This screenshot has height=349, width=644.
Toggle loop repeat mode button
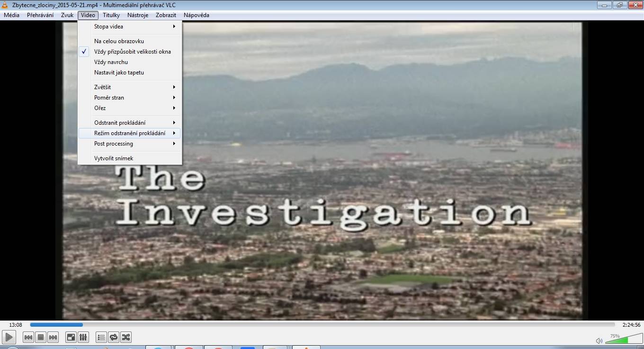coord(114,337)
